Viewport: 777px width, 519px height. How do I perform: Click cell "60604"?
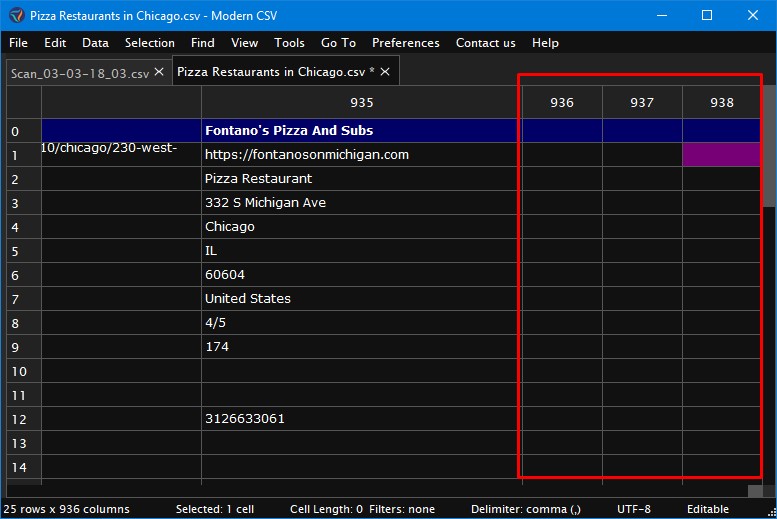click(x=362, y=275)
